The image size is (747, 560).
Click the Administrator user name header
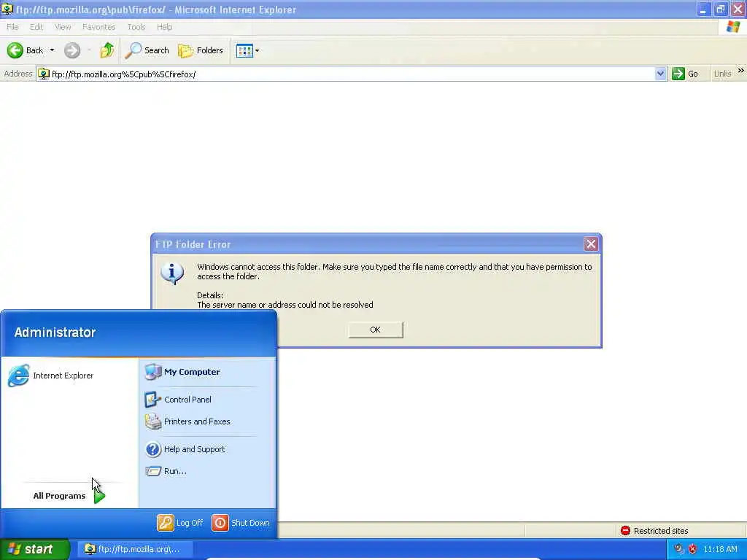55,332
